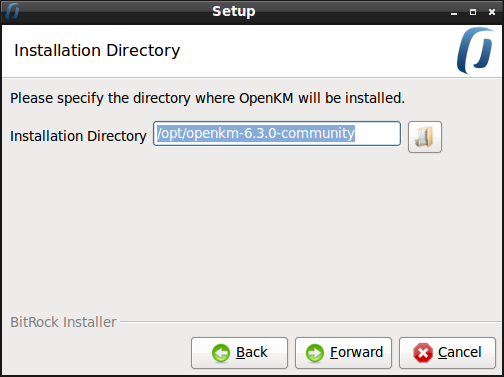504x377 pixels.
Task: Click the separator line beside BitRock Installer
Action: click(311, 322)
